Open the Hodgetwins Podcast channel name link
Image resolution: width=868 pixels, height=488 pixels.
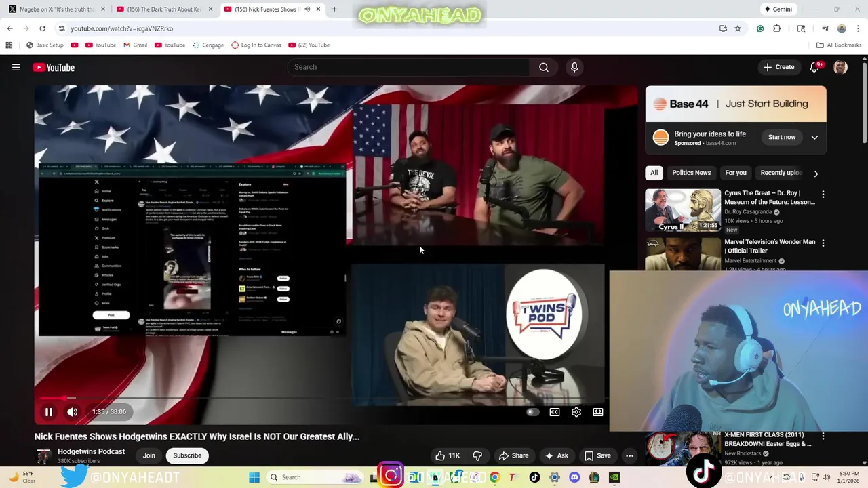coord(91,451)
